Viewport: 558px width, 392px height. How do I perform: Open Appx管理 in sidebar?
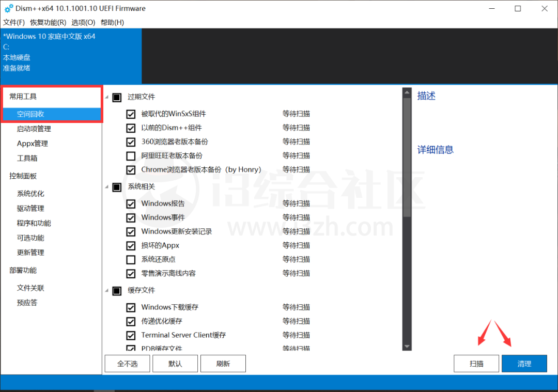coord(33,144)
